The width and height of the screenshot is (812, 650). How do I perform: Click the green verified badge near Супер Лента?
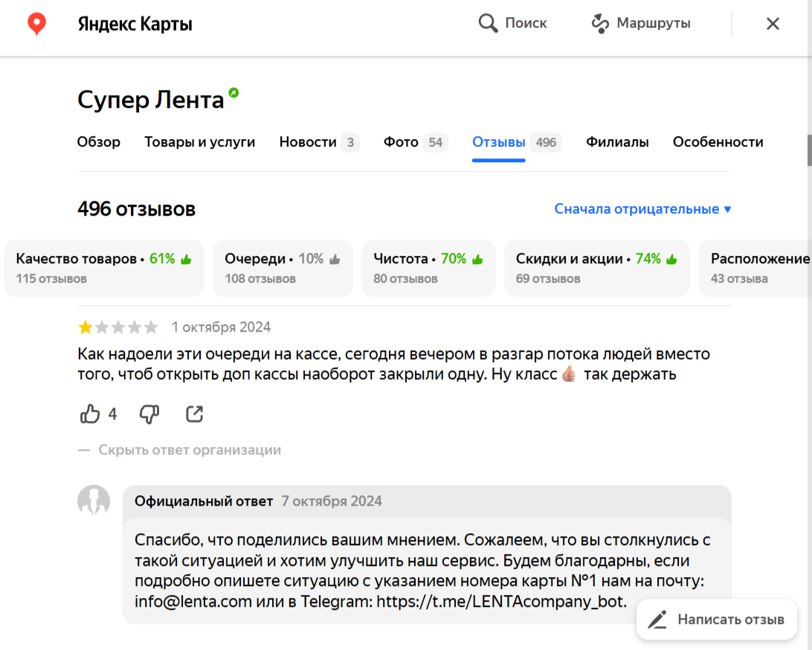point(234,93)
